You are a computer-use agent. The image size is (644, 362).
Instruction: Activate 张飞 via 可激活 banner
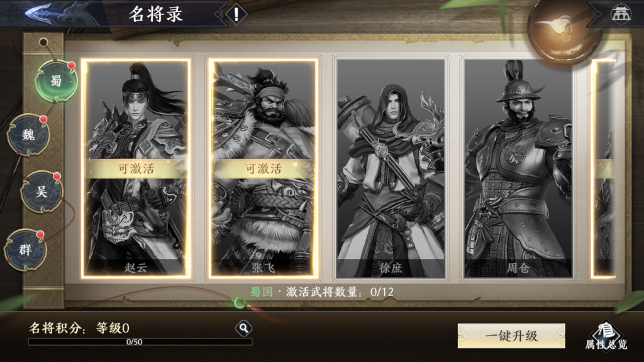(264, 168)
